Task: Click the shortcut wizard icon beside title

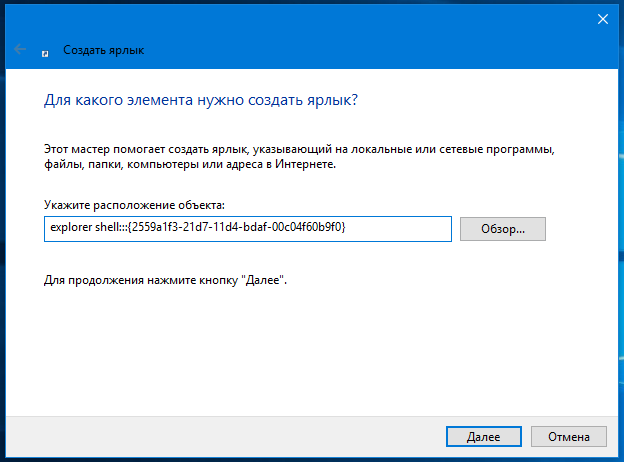Action: pyautogui.click(x=45, y=54)
